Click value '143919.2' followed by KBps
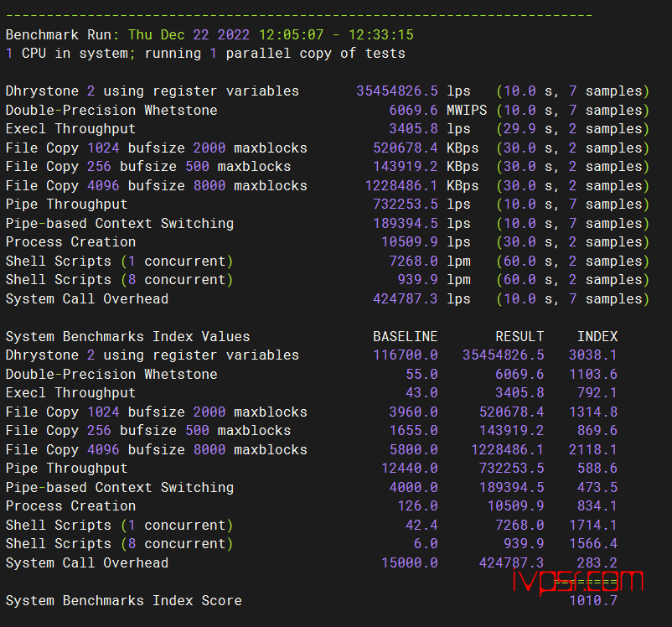 click(x=406, y=167)
